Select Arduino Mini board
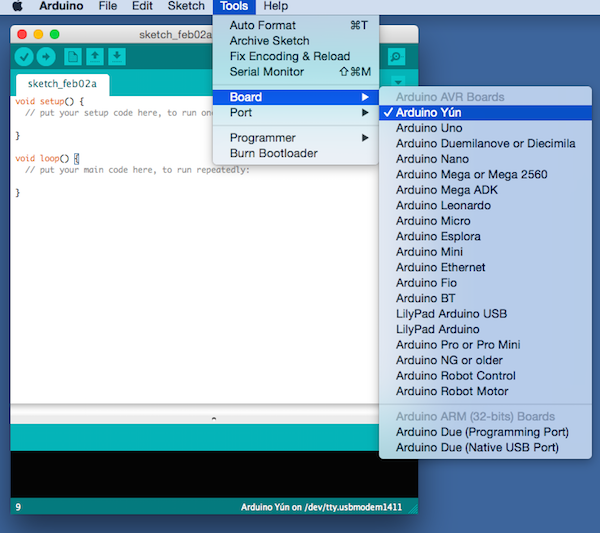Screen dimensions: 600x533 coord(485,252)
